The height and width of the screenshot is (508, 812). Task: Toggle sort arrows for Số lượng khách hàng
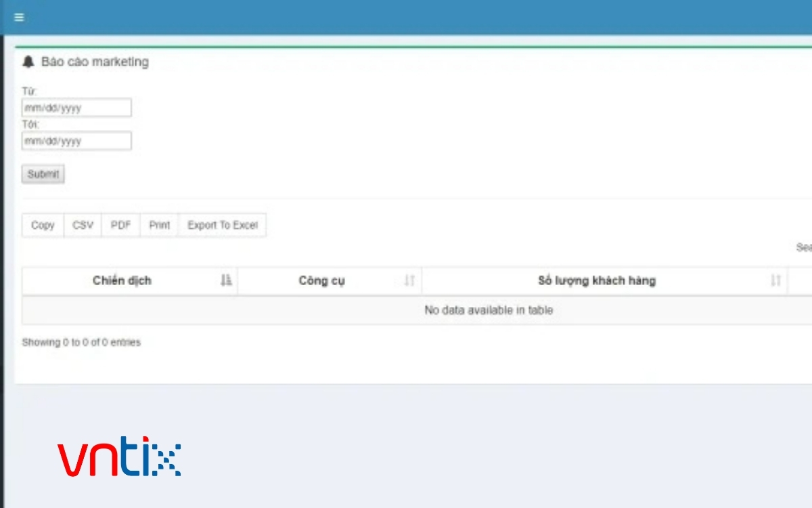775,280
